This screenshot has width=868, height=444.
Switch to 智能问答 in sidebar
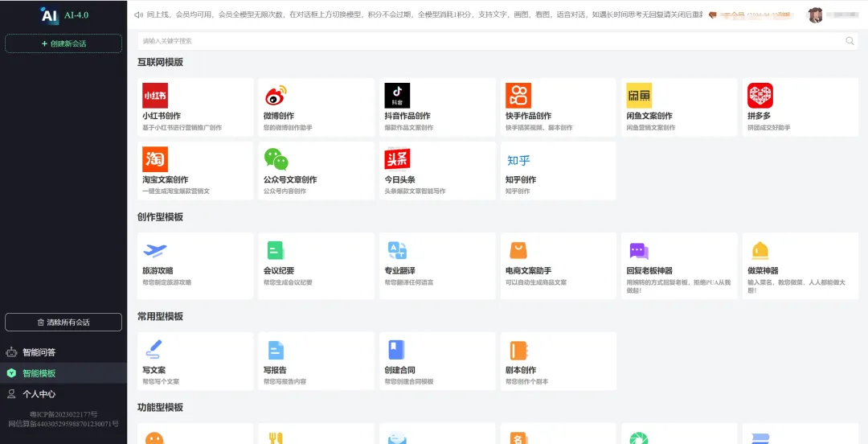coord(63,352)
